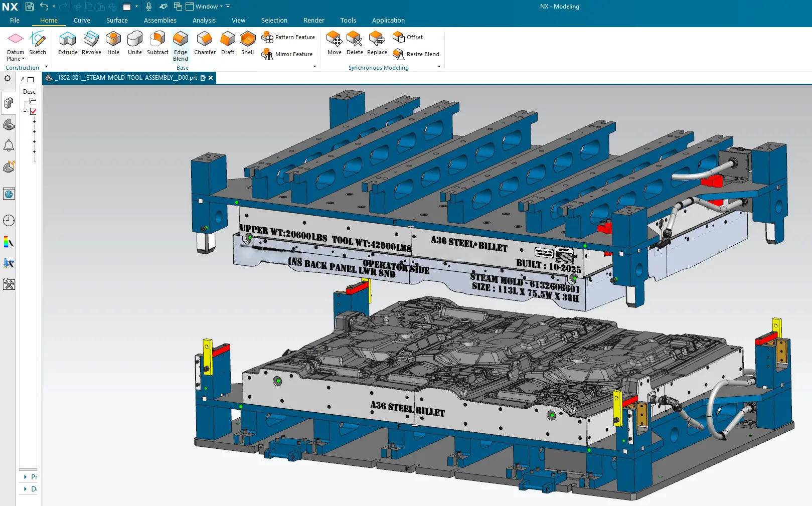
Task: Click the notifications bell in sidebar
Action: [x=9, y=146]
